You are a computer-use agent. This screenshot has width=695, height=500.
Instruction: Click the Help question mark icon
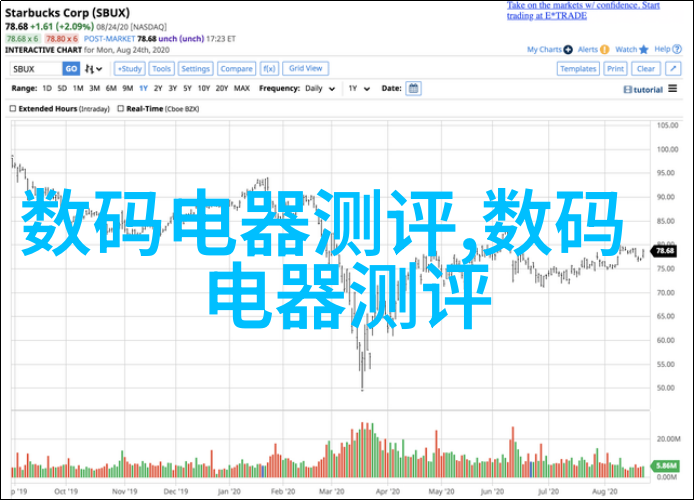click(677, 49)
